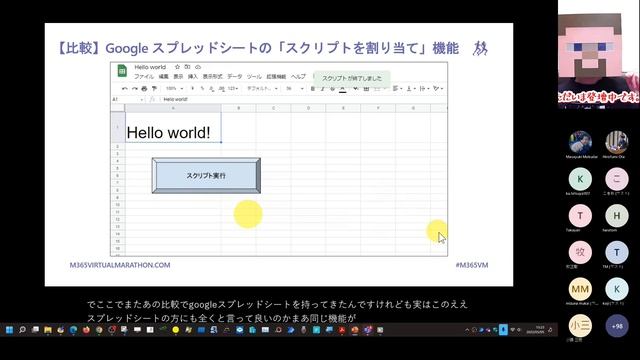Star the Hello world spreadsheet
Viewport: 640px width, 360px height.
pyautogui.click(x=177, y=67)
